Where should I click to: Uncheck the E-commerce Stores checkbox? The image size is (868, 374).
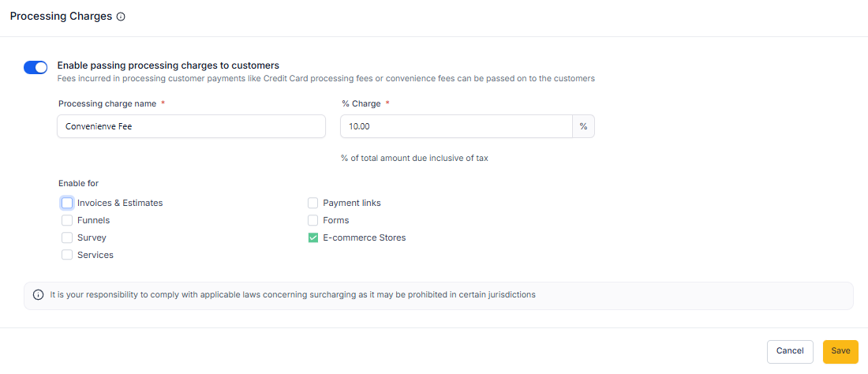pyautogui.click(x=313, y=237)
